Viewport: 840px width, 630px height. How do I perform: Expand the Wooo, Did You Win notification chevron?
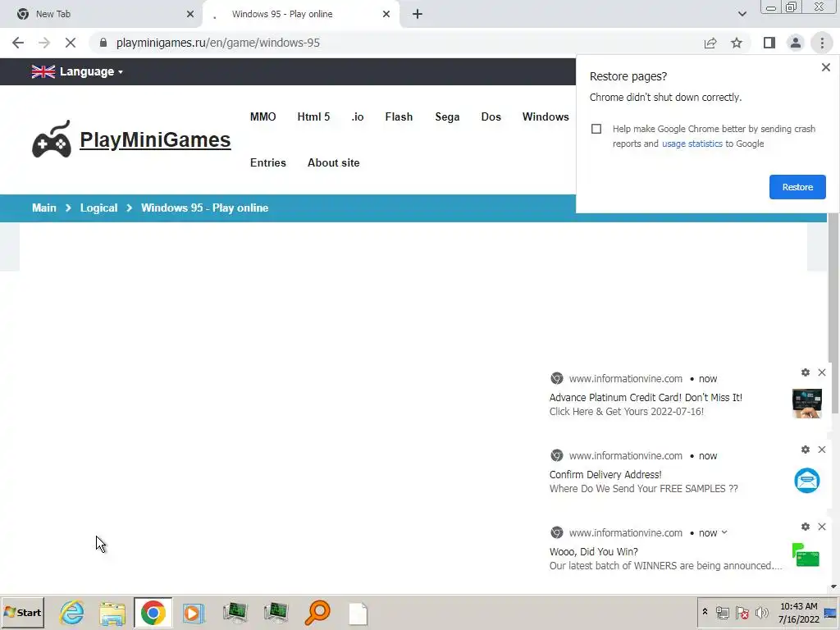coord(724,532)
